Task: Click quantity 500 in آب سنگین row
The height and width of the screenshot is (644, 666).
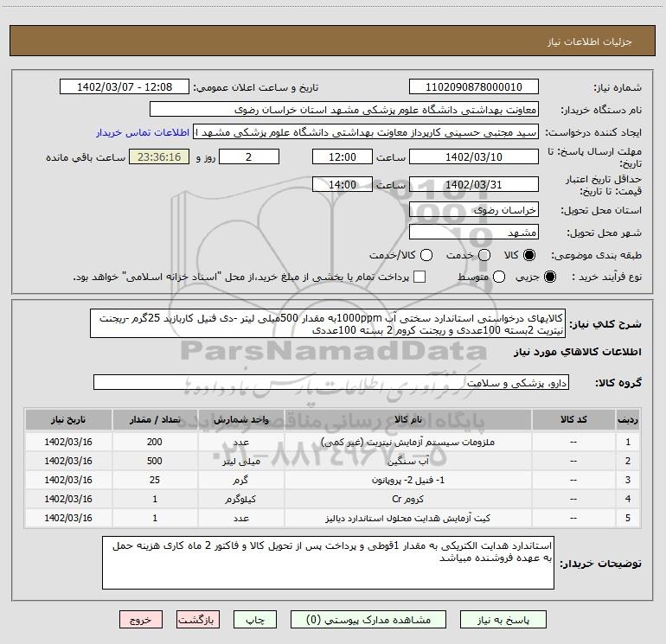Action: [x=155, y=461]
